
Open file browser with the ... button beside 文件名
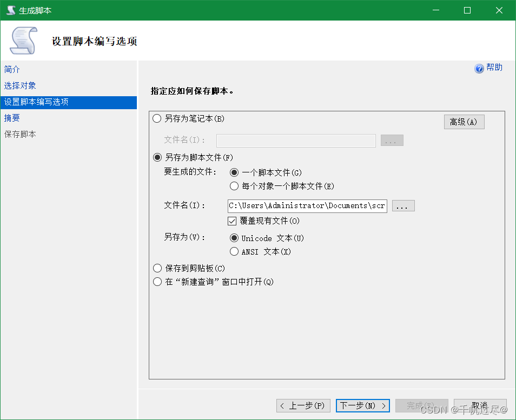click(x=403, y=205)
